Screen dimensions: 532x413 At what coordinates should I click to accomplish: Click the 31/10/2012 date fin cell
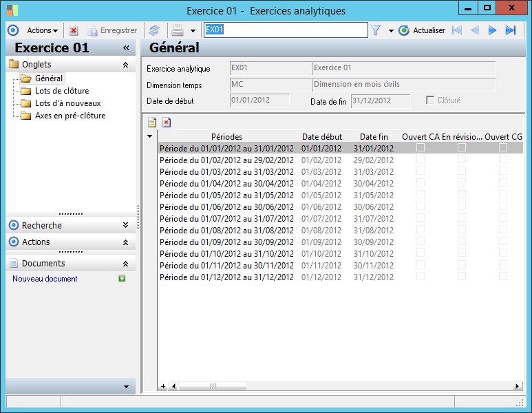click(374, 254)
